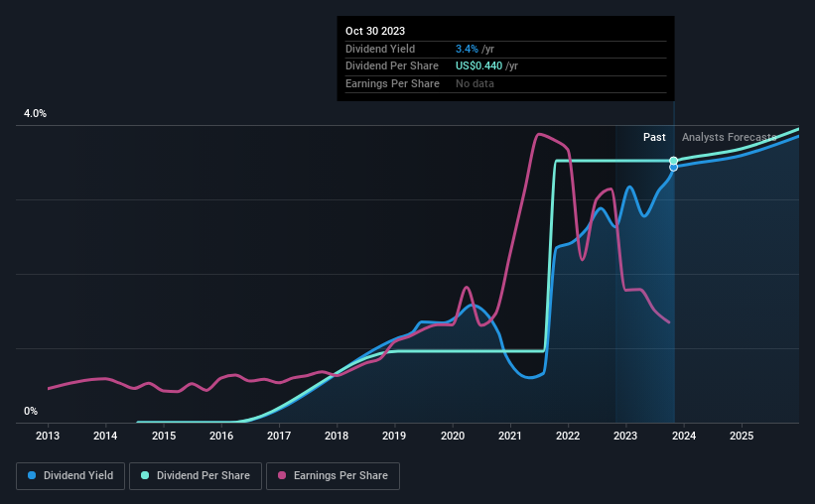815x504 pixels.
Task: Click the 2013 x-axis label
Action: [x=48, y=436]
